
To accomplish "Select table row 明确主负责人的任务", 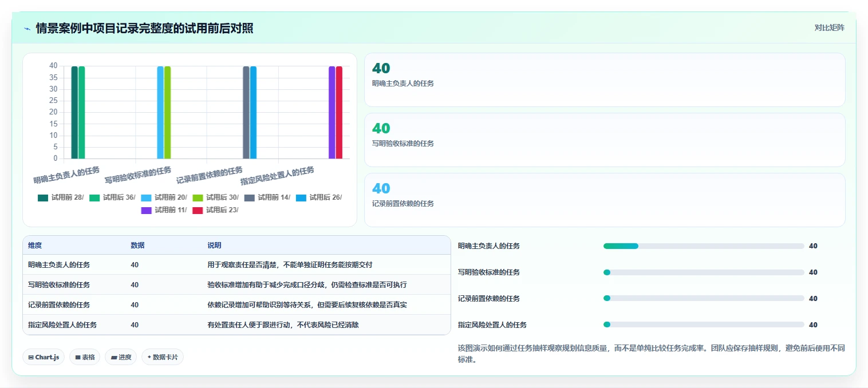I will click(236, 264).
